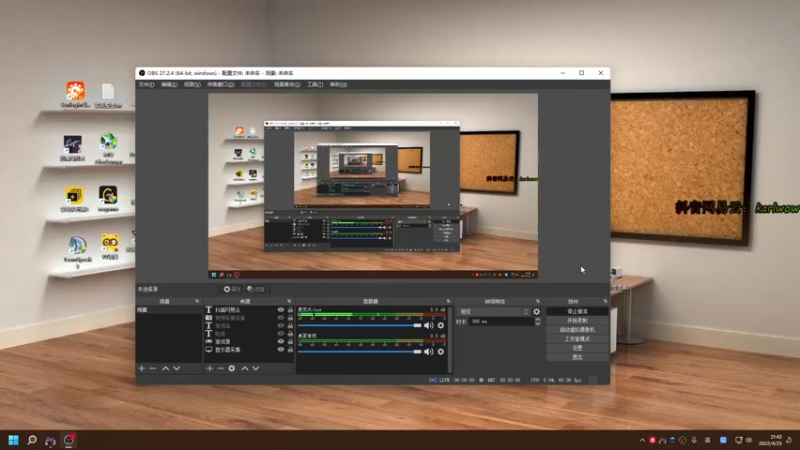The image size is (800, 450).
Task: Toggle visibility of the third source row
Action: point(281,326)
